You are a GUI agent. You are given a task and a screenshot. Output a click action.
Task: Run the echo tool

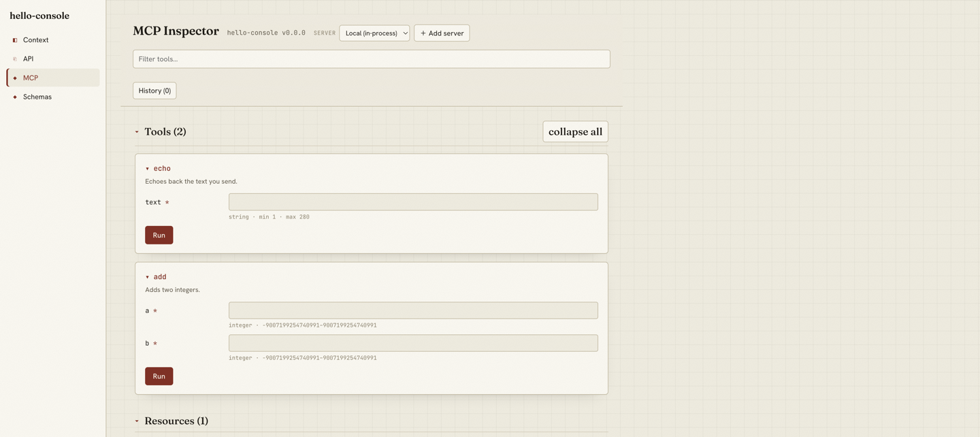click(159, 235)
